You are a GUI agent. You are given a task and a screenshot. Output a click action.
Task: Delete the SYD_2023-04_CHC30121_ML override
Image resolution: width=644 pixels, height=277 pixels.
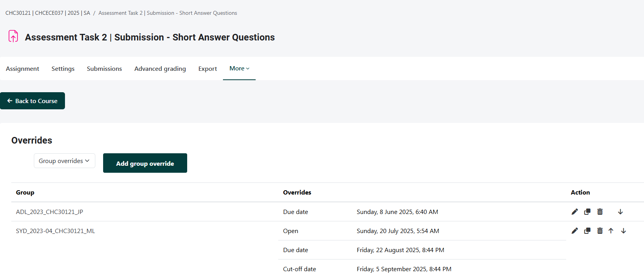point(600,231)
